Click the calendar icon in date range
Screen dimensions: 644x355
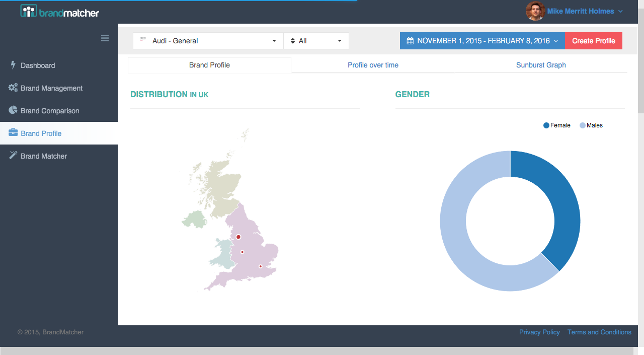pyautogui.click(x=410, y=41)
